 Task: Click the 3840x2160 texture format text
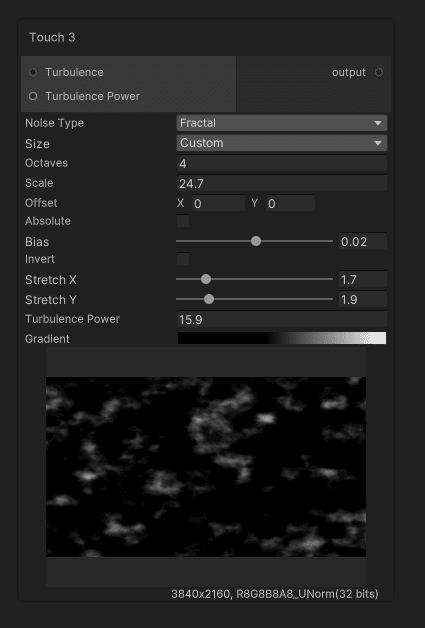[275, 594]
